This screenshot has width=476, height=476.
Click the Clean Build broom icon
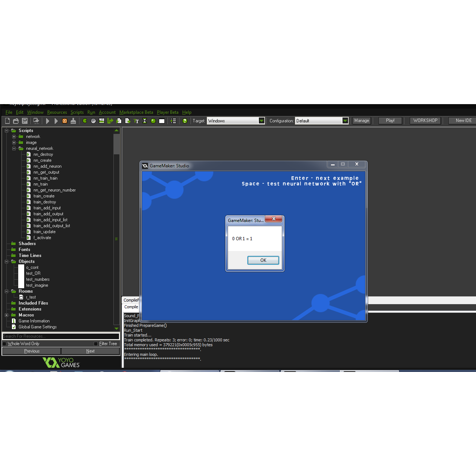(x=73, y=121)
